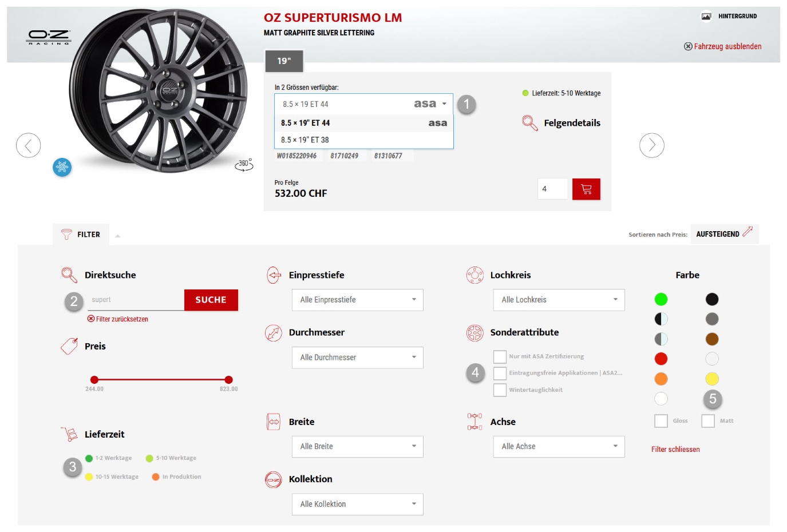Click the Hintergrund image icon
The width and height of the screenshot is (787, 532).
pyautogui.click(x=706, y=16)
